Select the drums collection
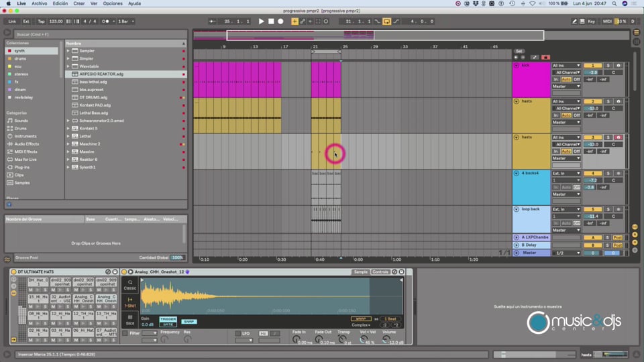The width and height of the screenshot is (644, 362). click(x=20, y=59)
